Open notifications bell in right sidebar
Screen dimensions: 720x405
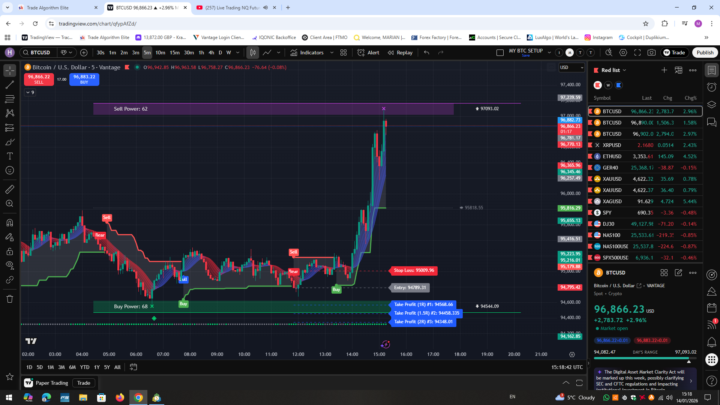click(x=711, y=342)
